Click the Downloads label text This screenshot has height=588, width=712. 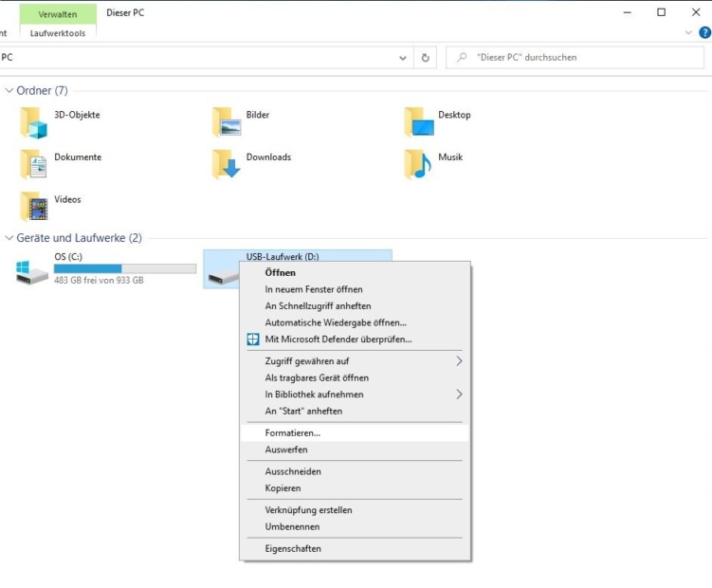pyautogui.click(x=269, y=157)
